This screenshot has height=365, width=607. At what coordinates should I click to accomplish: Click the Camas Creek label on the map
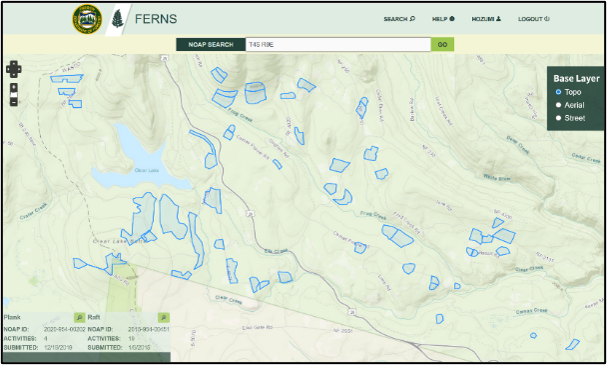coord(532,311)
